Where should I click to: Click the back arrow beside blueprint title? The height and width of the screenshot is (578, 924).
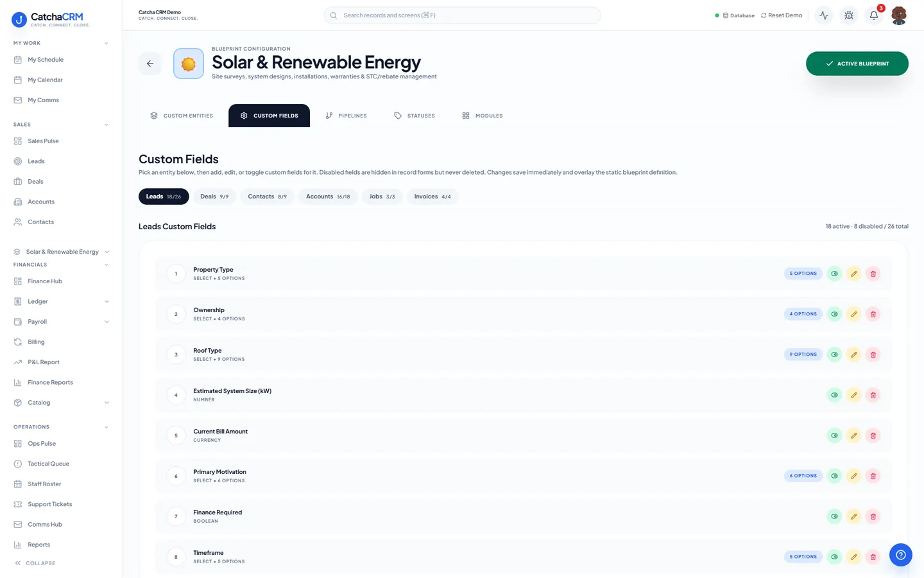point(150,64)
